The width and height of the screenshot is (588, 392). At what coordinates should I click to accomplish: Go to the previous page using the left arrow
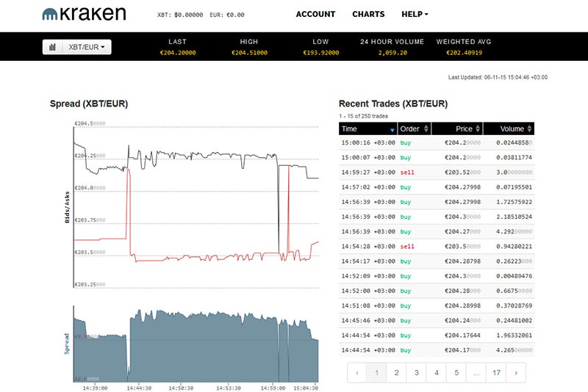coord(356,373)
